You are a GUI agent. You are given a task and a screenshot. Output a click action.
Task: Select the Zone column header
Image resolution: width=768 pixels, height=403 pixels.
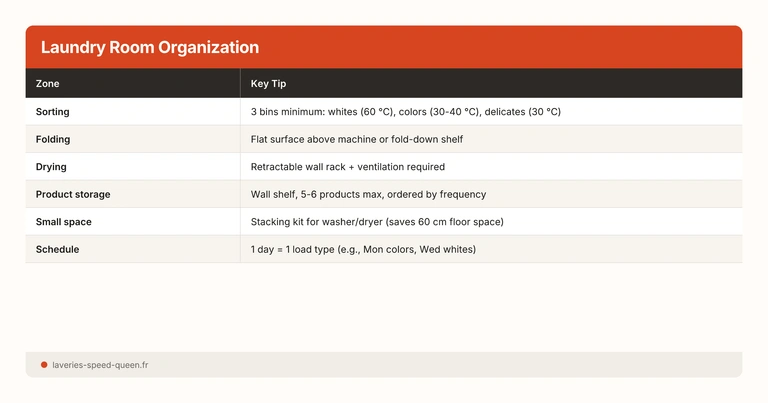point(47,83)
